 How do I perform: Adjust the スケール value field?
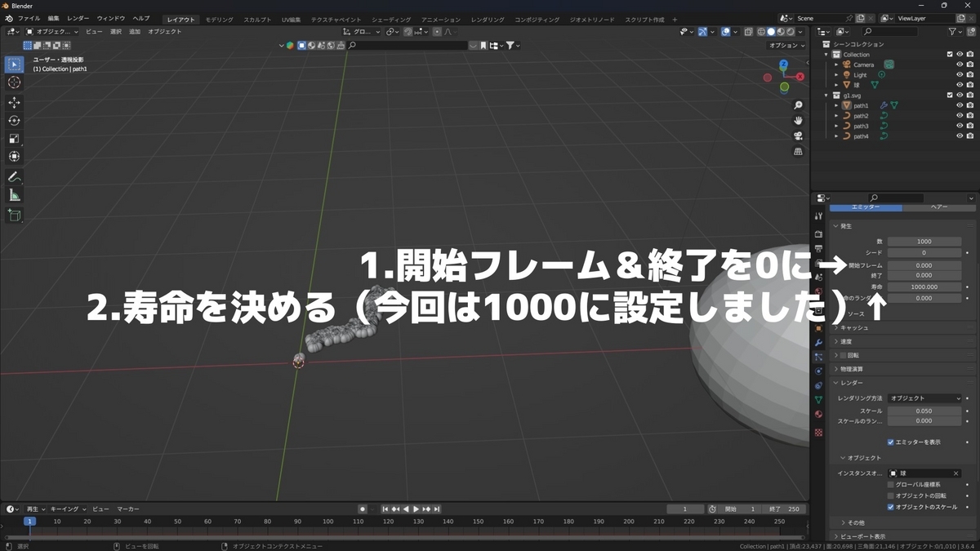pos(924,411)
